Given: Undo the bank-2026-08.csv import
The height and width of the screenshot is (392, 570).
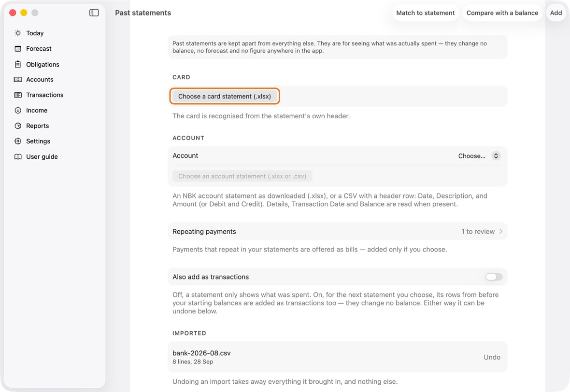Looking at the screenshot, I should [x=492, y=357].
